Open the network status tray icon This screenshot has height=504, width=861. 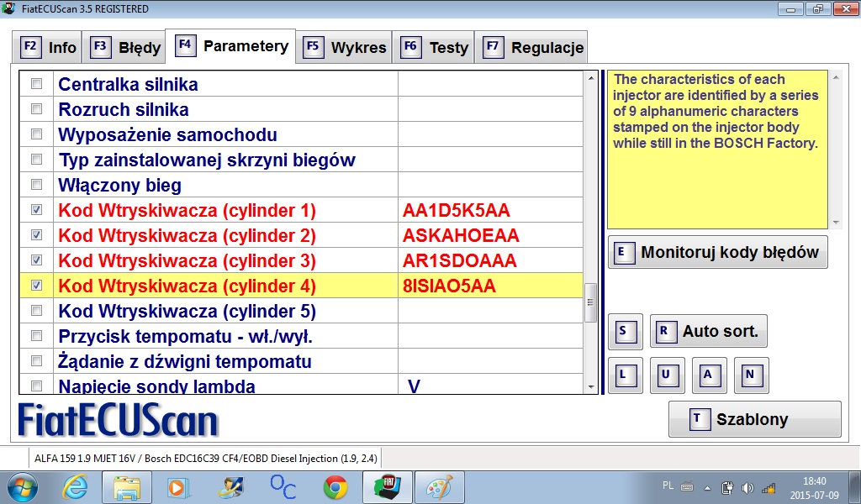[769, 487]
